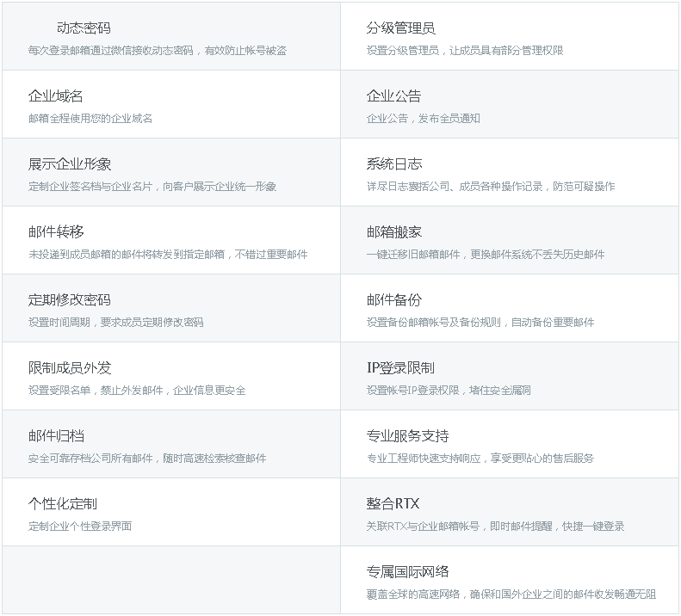Click the 专业服务支持 title
Image resolution: width=681 pixels, height=616 pixels.
tap(407, 436)
